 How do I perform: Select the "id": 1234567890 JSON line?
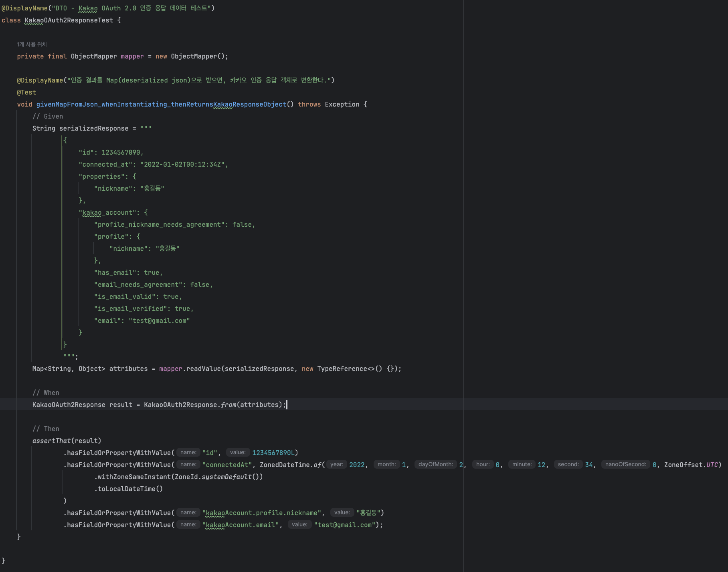111,153
